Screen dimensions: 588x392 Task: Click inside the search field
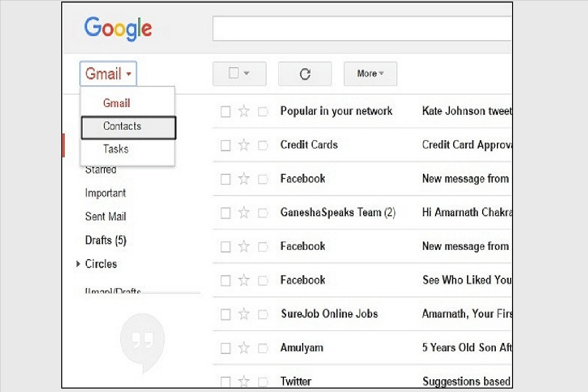pyautogui.click(x=363, y=29)
